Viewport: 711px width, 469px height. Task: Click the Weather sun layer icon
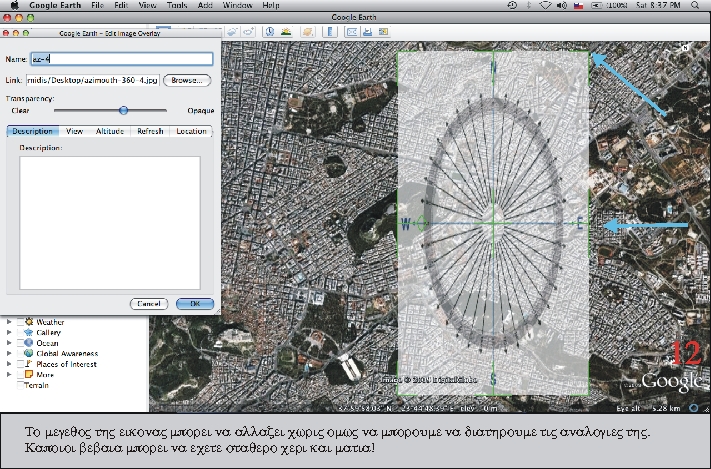(29, 322)
